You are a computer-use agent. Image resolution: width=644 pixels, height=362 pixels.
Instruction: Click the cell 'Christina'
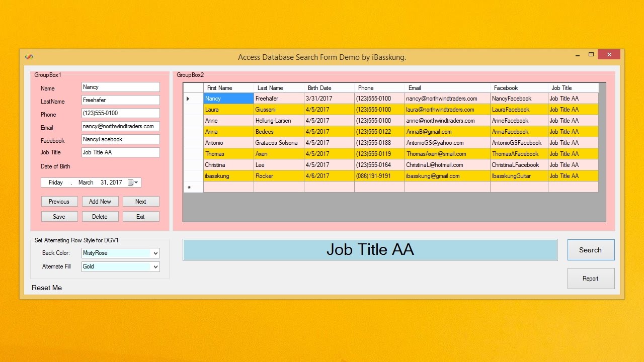pos(228,165)
